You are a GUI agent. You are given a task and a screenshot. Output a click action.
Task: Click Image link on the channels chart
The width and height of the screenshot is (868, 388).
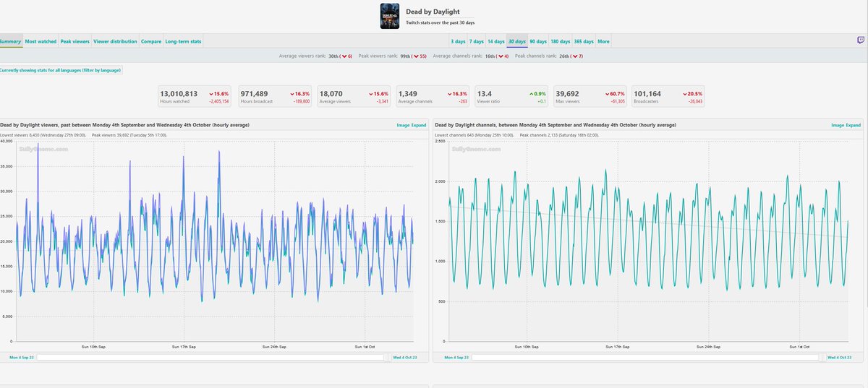tap(838, 125)
